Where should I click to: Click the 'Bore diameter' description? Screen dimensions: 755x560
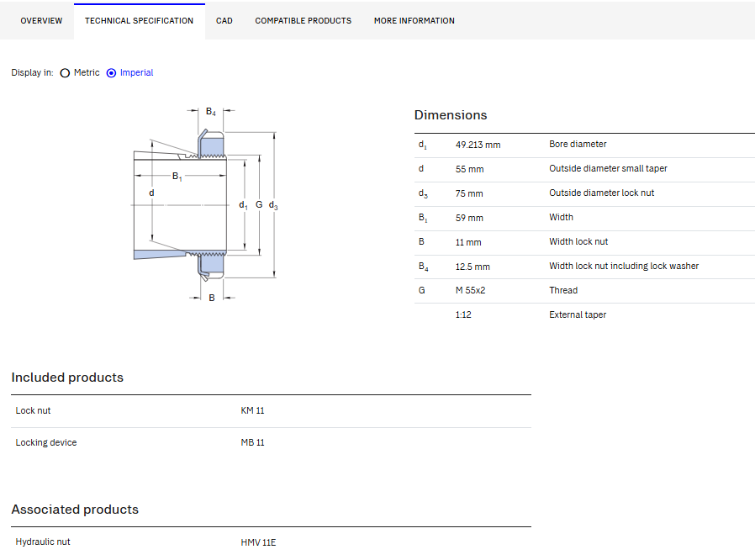tap(578, 144)
